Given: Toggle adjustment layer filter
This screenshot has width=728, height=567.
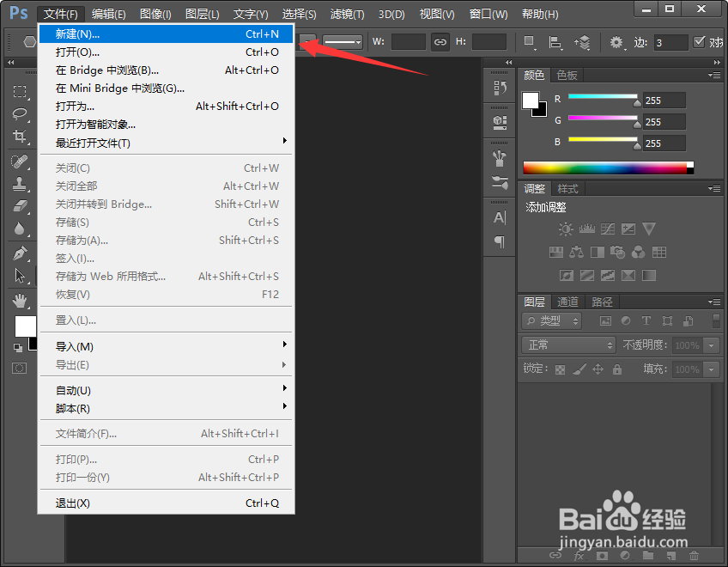Looking at the screenshot, I should (x=626, y=320).
